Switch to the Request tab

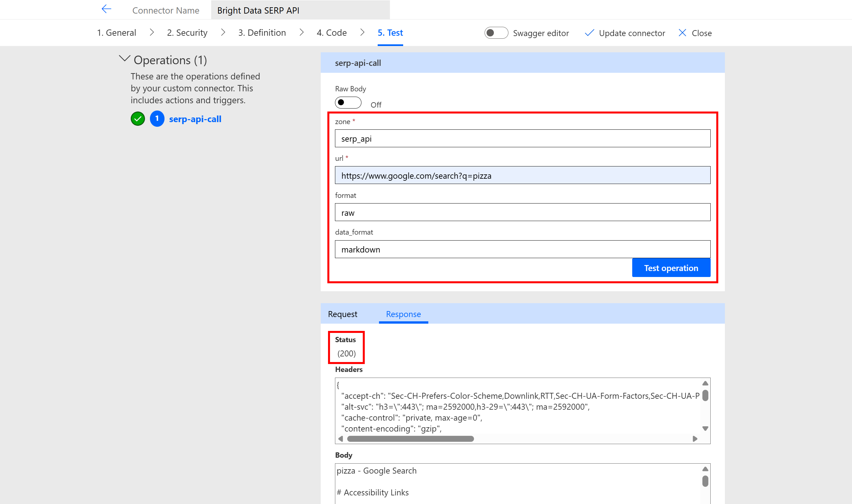[342, 314]
